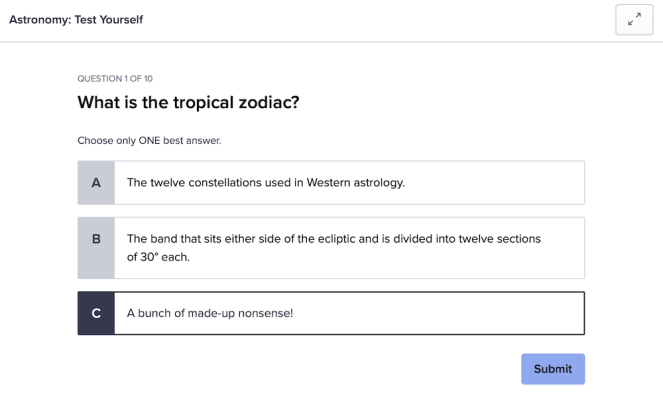Submit the selected answer
This screenshot has height=405, width=663.
552,369
